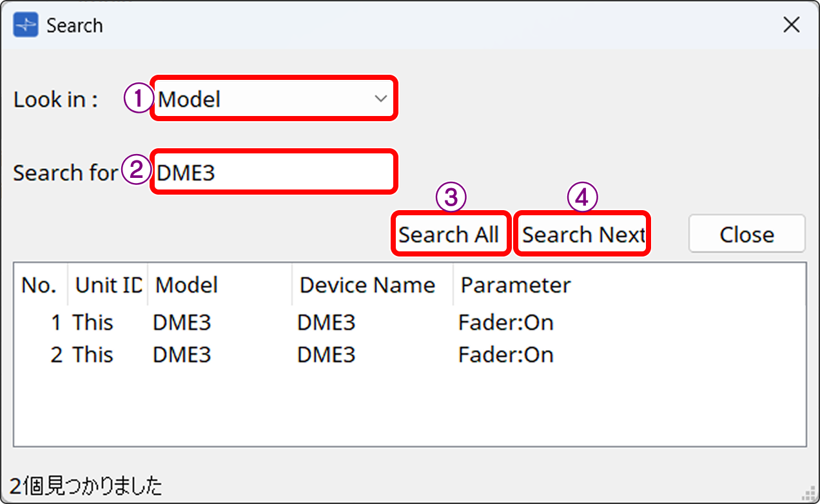820x504 pixels.
Task: Sort by the Parameter column header
Action: (514, 284)
